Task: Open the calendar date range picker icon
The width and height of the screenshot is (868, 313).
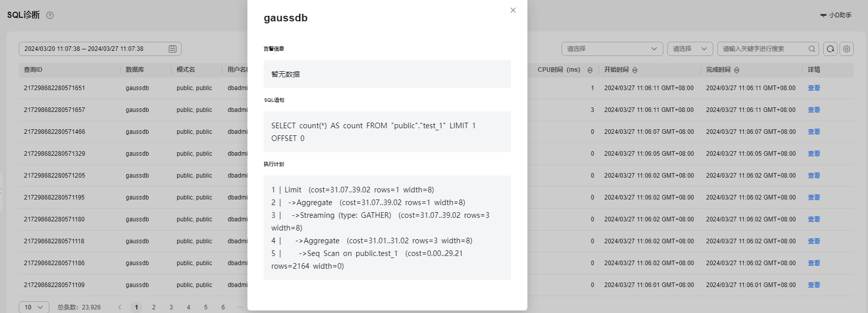Action: pos(173,49)
